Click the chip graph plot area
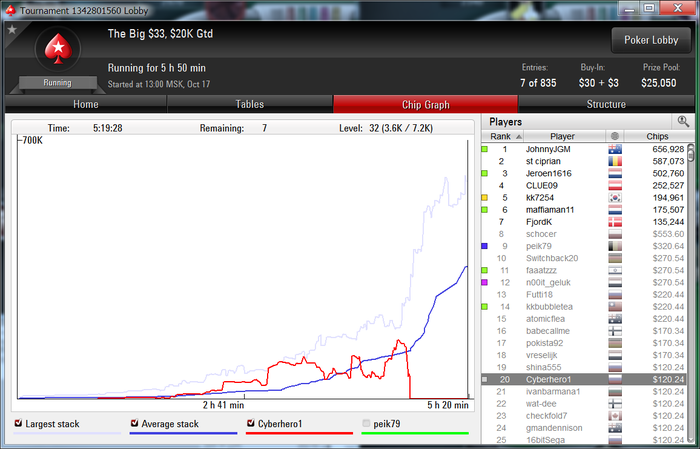Viewport: 700px width, 449px height. click(x=242, y=269)
